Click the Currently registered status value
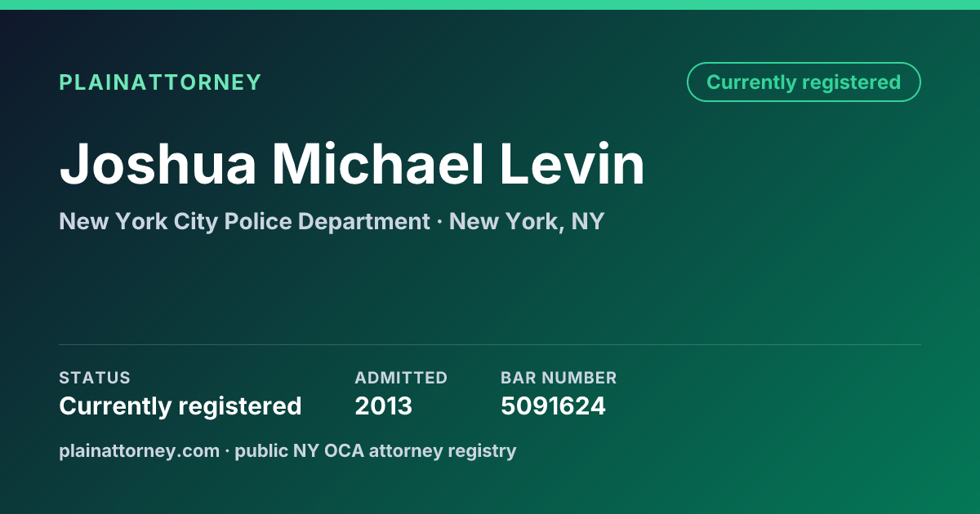The image size is (980, 514). 180,405
